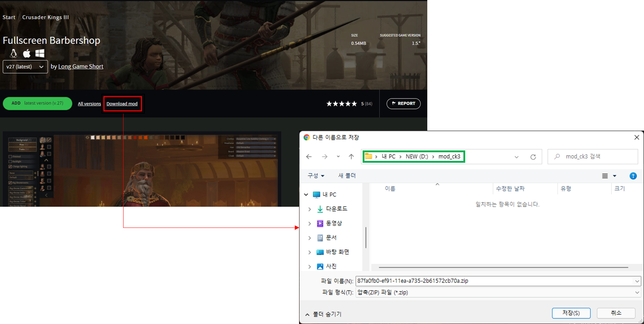Screen dimensions: 644x324
Task: Expand the 문서 folder node
Action: (310, 238)
